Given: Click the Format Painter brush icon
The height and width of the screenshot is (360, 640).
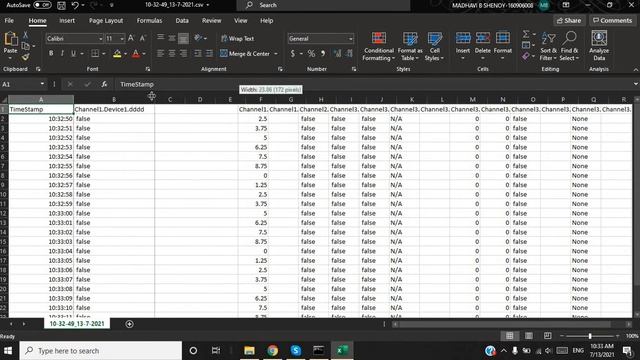Looking at the screenshot, I should point(25,57).
